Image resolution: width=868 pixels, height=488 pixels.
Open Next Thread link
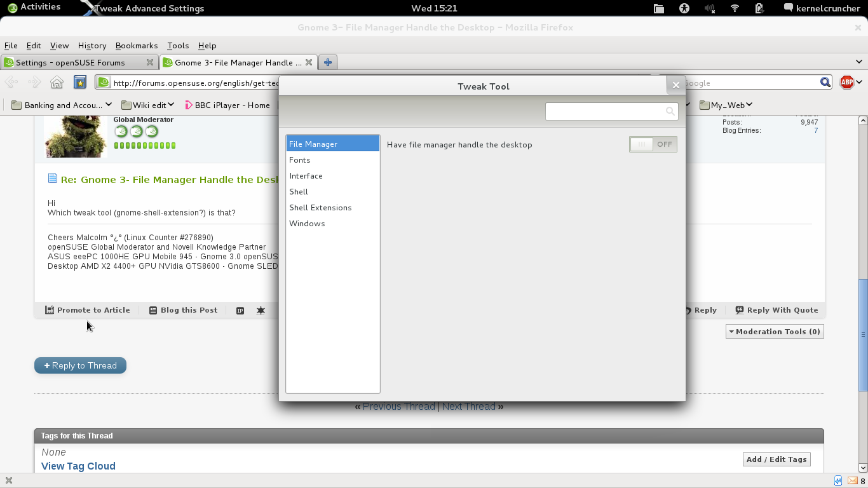point(469,407)
